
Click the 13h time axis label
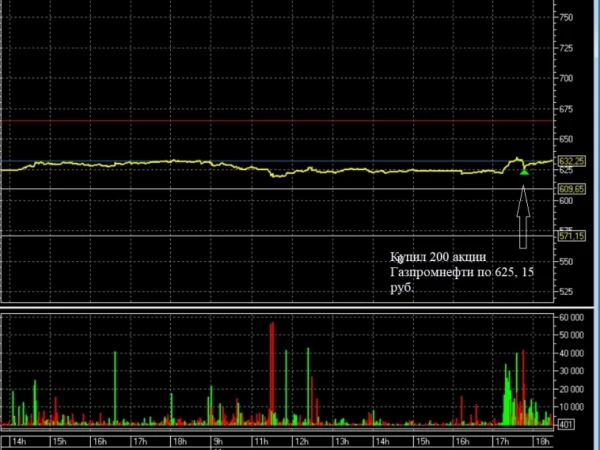point(342,442)
